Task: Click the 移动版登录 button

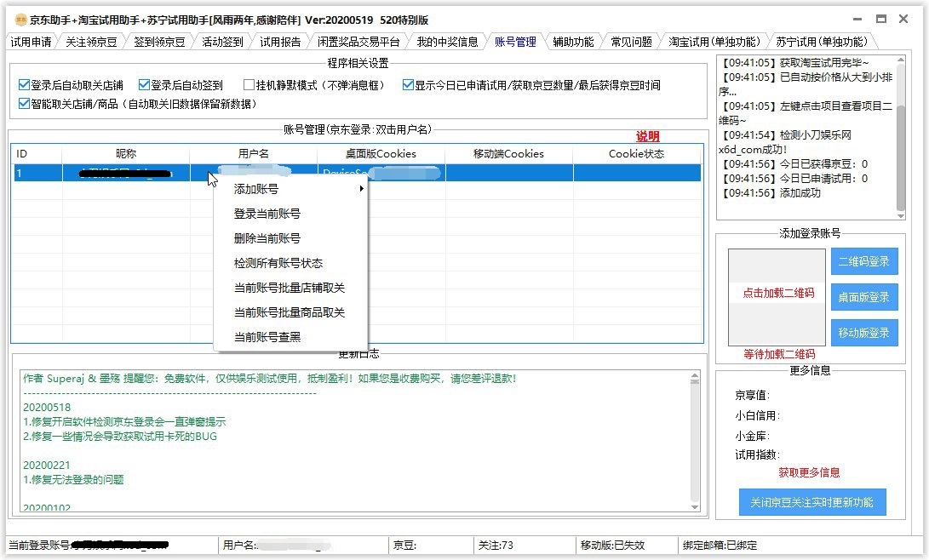Action: (863, 333)
